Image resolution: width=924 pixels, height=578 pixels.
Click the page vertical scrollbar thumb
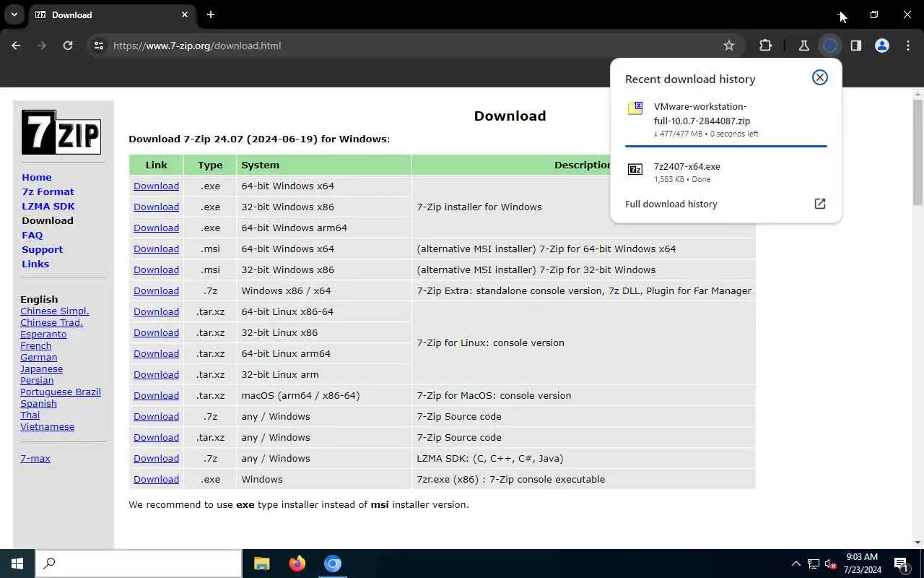point(918,152)
